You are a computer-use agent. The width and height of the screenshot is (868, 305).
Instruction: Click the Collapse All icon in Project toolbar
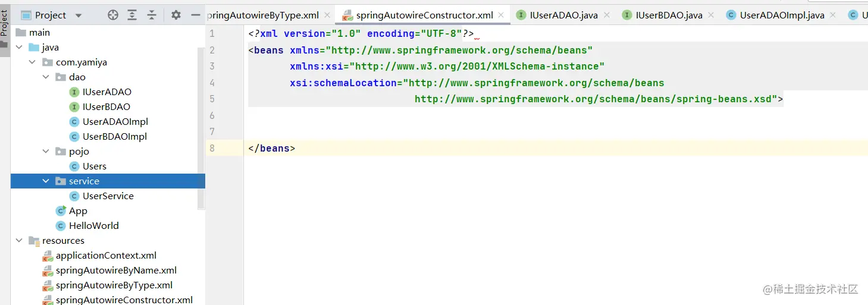tap(152, 15)
